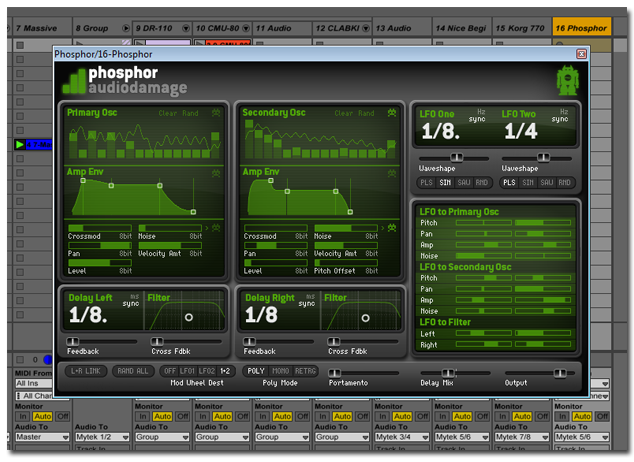Click the LFO One rate value 1/8.
This screenshot has width=634, height=462.
pos(440,131)
